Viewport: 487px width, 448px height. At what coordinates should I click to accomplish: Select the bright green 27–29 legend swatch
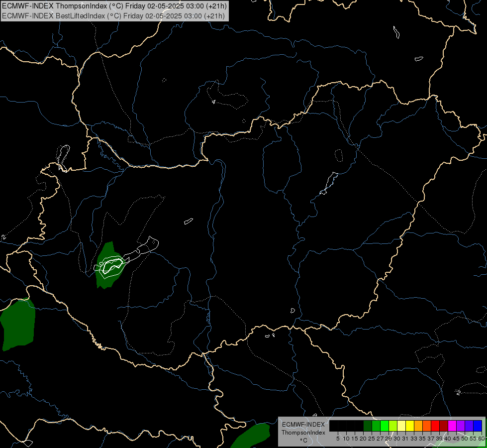pyautogui.click(x=385, y=426)
